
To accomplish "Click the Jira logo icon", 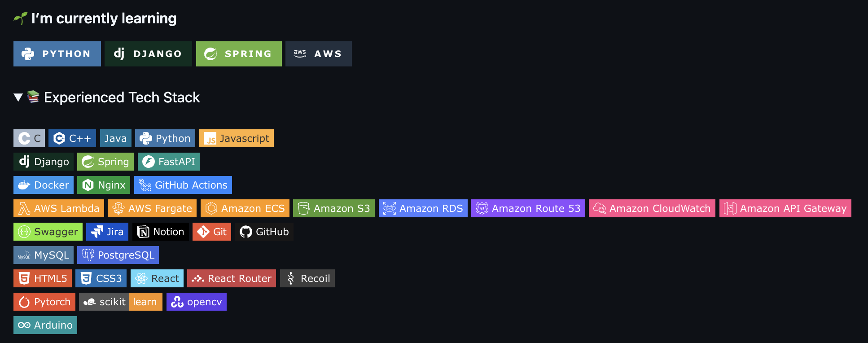I will click(x=97, y=232).
